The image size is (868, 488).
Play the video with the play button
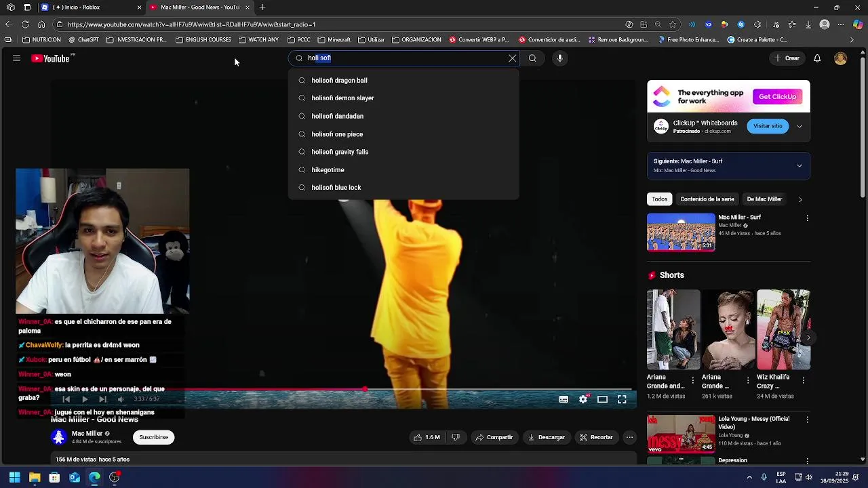(x=84, y=399)
